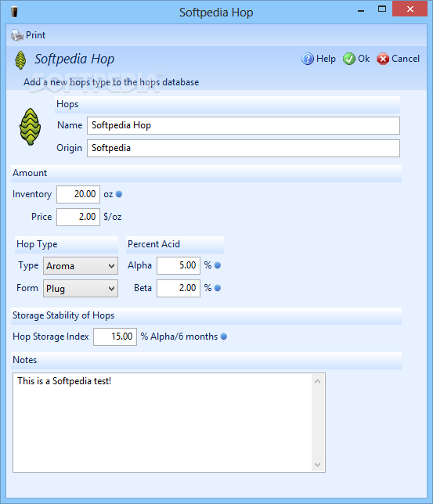Click blue dot next to Inventory oz
This screenshot has height=504, width=433.
pyautogui.click(x=119, y=194)
